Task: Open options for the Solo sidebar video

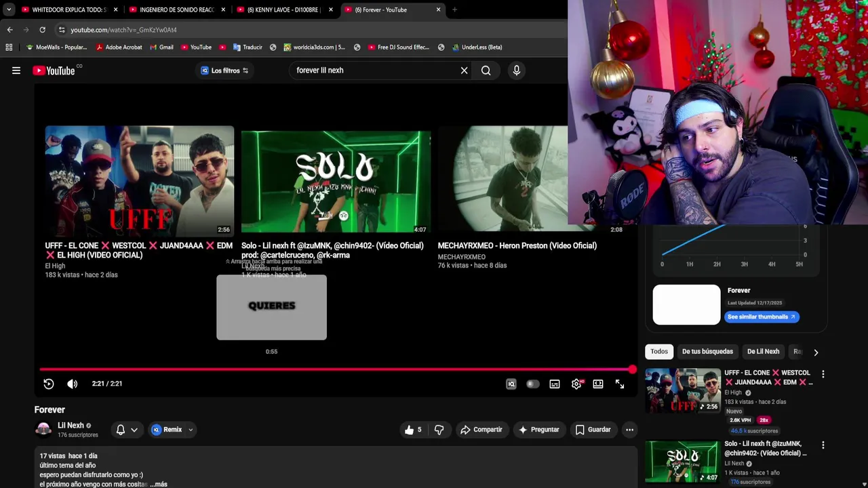Action: click(x=823, y=445)
